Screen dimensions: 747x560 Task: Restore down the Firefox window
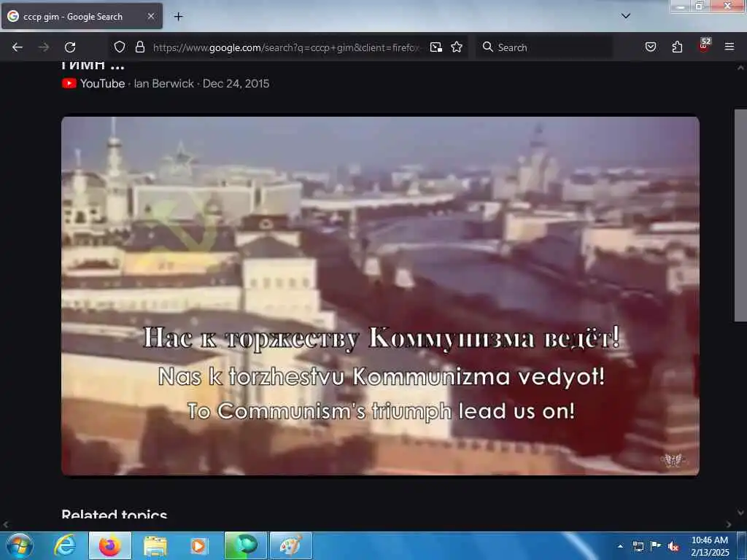700,6
